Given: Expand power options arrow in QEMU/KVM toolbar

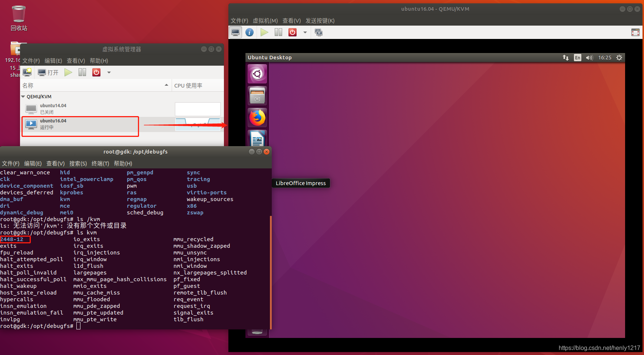Looking at the screenshot, I should pos(305,32).
